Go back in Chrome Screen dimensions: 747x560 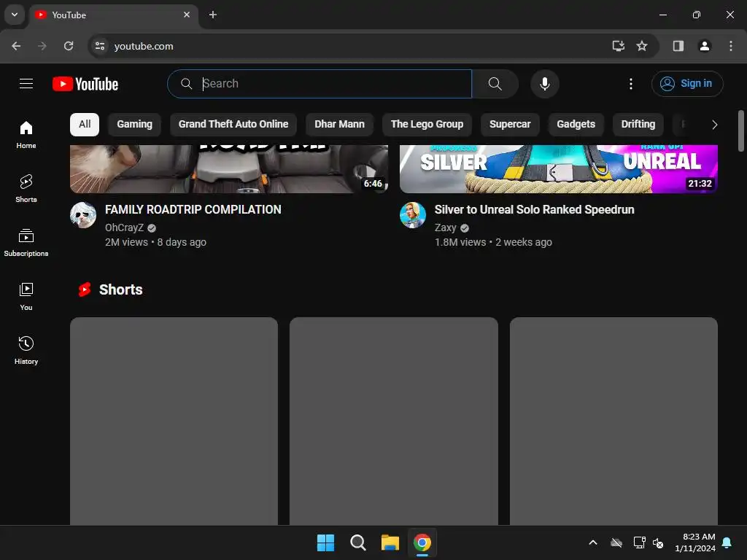click(x=16, y=46)
